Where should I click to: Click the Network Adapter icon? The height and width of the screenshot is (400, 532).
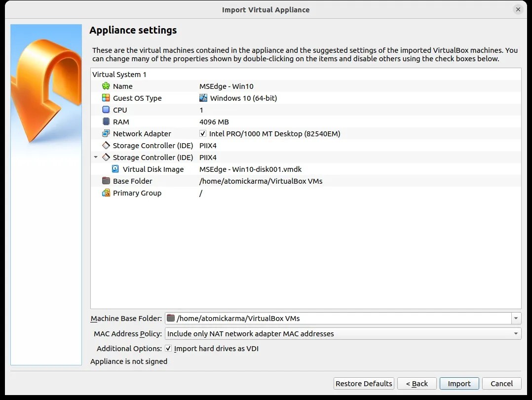pos(106,133)
